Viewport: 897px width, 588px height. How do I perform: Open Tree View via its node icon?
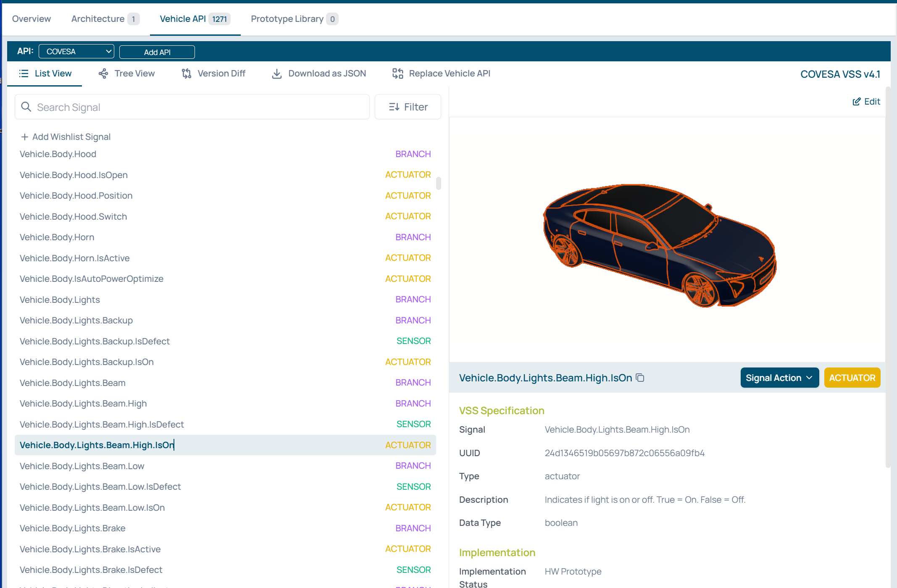(103, 73)
